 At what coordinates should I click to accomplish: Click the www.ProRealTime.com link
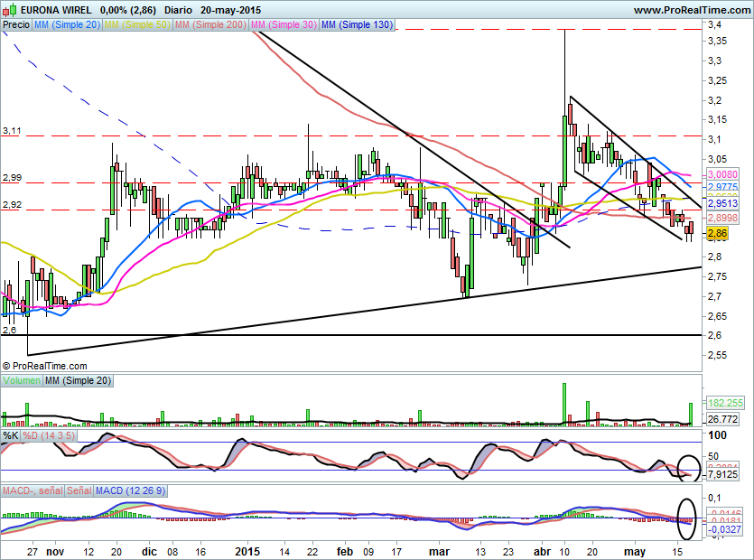coord(692,10)
